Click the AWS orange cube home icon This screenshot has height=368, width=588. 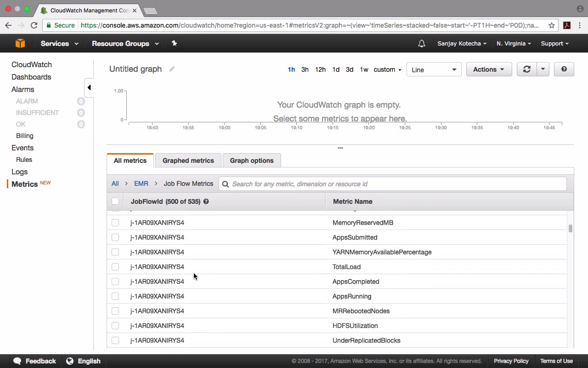(x=20, y=43)
